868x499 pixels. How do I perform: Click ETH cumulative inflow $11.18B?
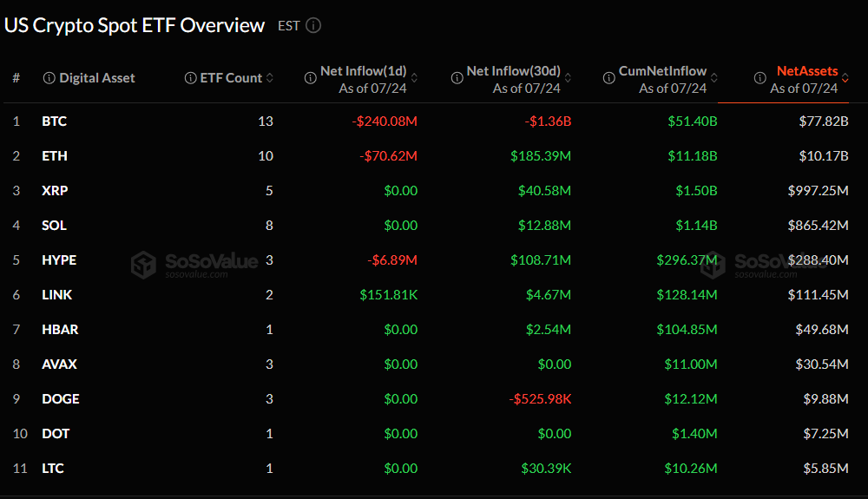pyautogui.click(x=692, y=156)
